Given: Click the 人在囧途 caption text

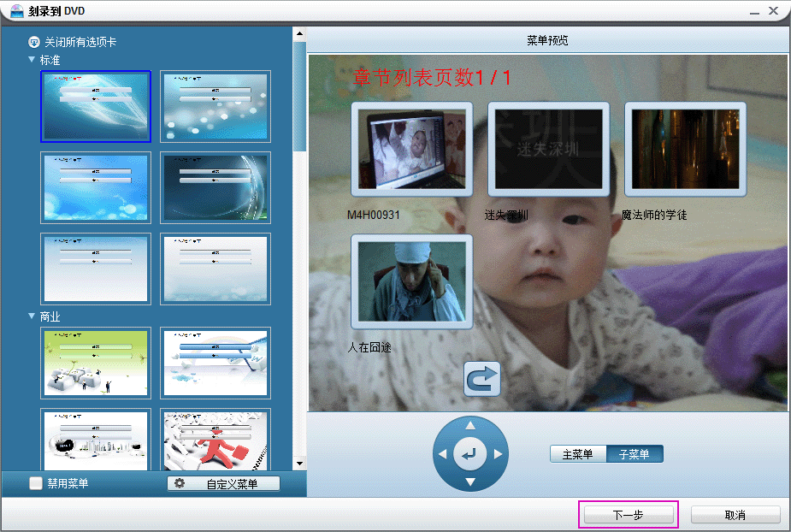Looking at the screenshot, I should (x=369, y=347).
